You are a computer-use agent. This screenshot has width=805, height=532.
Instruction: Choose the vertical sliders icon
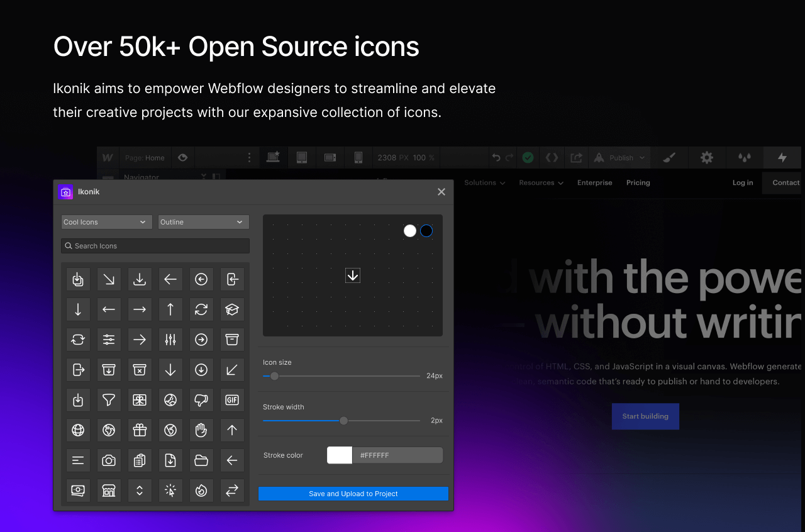pos(170,340)
